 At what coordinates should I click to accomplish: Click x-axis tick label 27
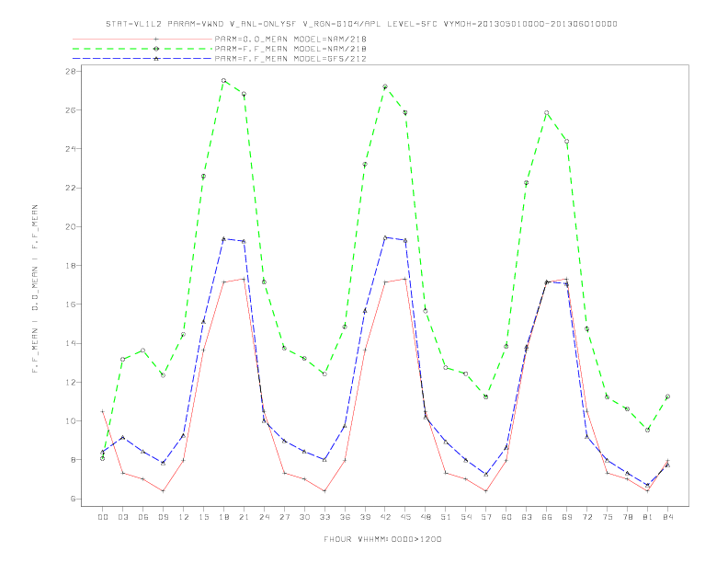[x=284, y=517]
